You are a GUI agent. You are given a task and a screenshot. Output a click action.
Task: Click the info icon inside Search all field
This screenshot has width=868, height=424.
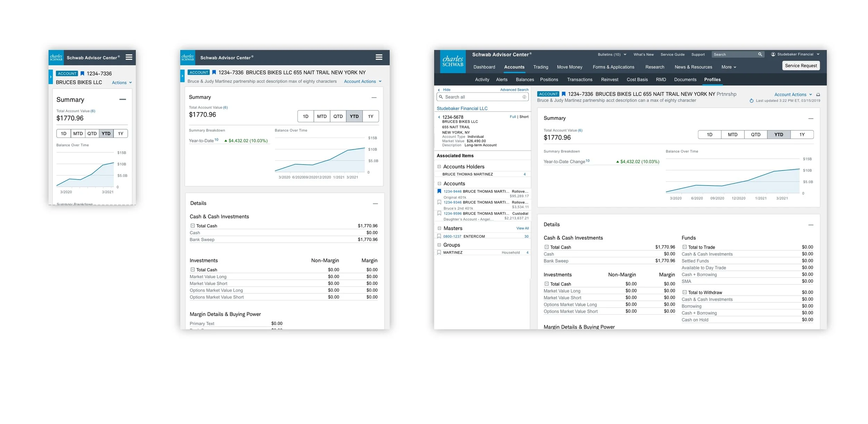coord(524,97)
